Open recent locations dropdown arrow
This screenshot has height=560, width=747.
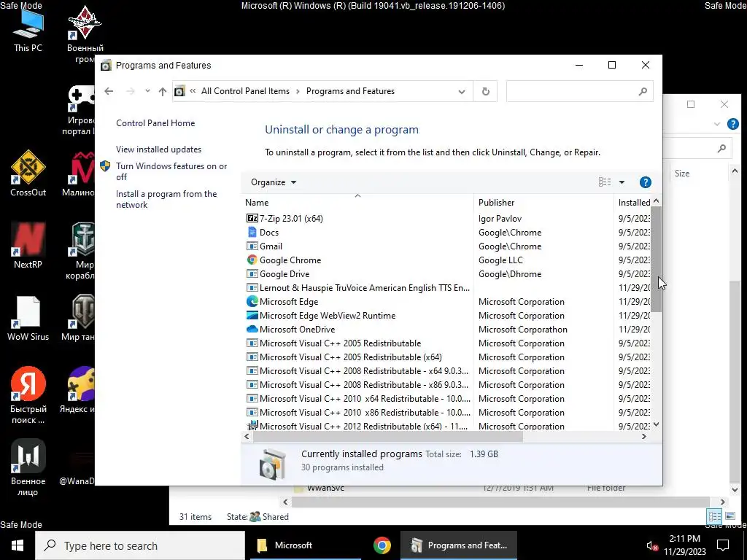click(x=147, y=91)
